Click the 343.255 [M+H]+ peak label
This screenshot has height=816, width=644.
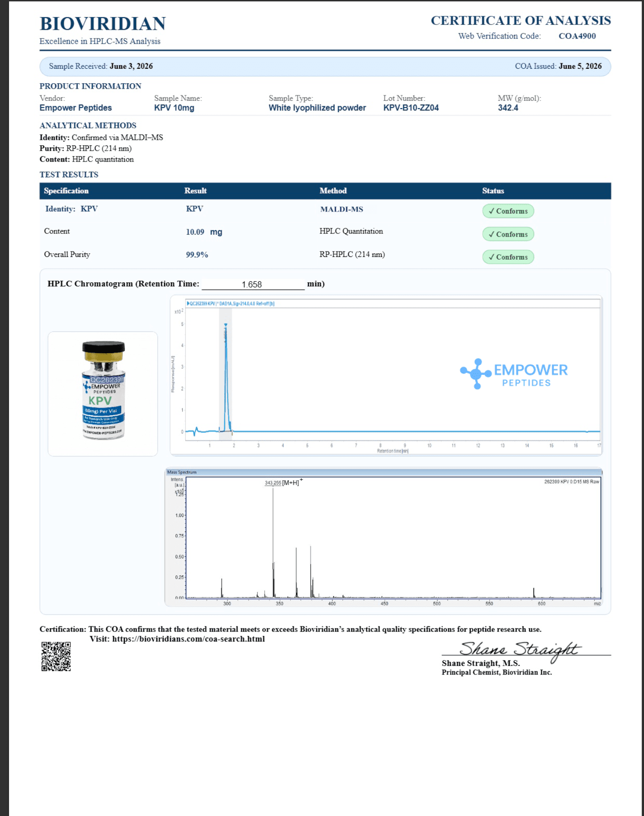click(x=284, y=483)
